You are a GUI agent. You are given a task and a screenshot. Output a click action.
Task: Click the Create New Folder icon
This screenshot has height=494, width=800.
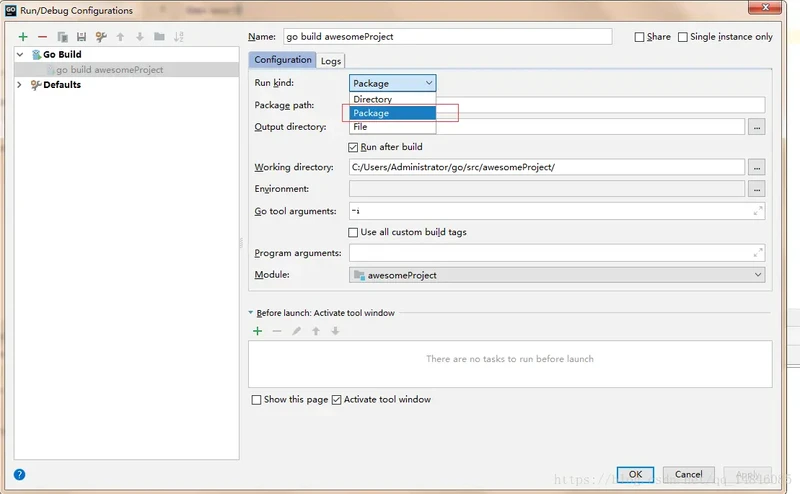(159, 37)
